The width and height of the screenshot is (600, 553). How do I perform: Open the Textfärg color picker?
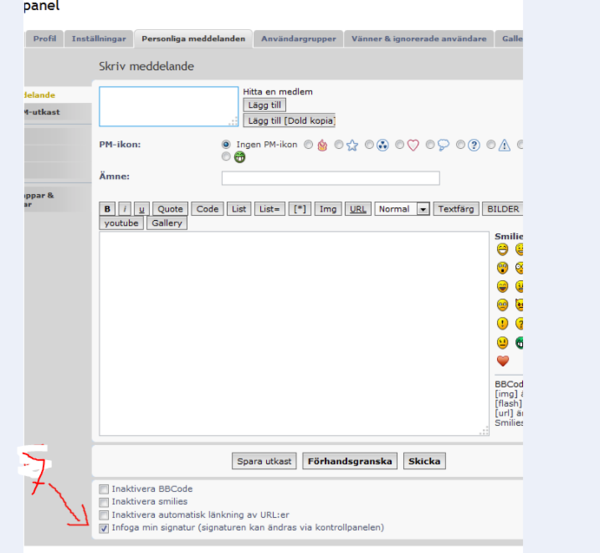(456, 209)
